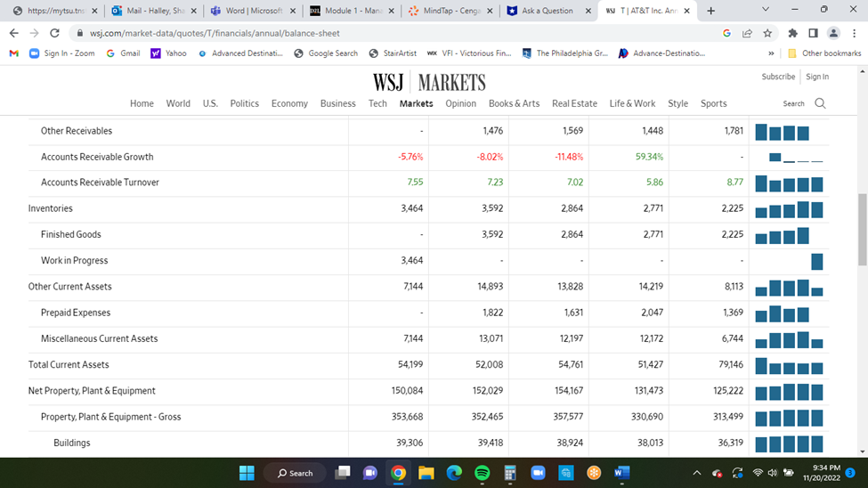Click the Subscribe link

click(778, 77)
